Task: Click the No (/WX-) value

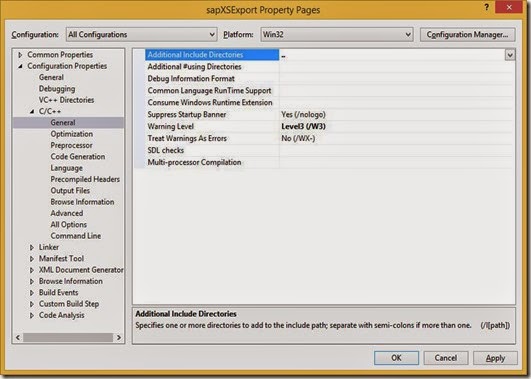Action: (298, 139)
